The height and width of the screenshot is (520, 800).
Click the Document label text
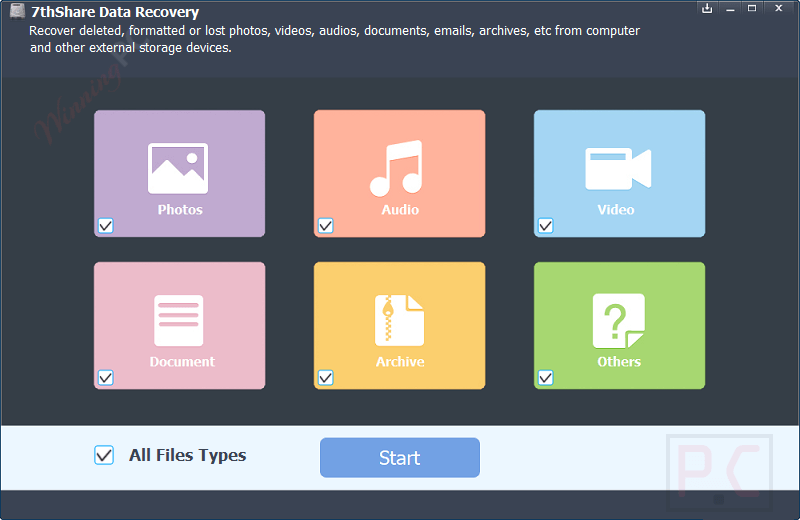coord(182,362)
